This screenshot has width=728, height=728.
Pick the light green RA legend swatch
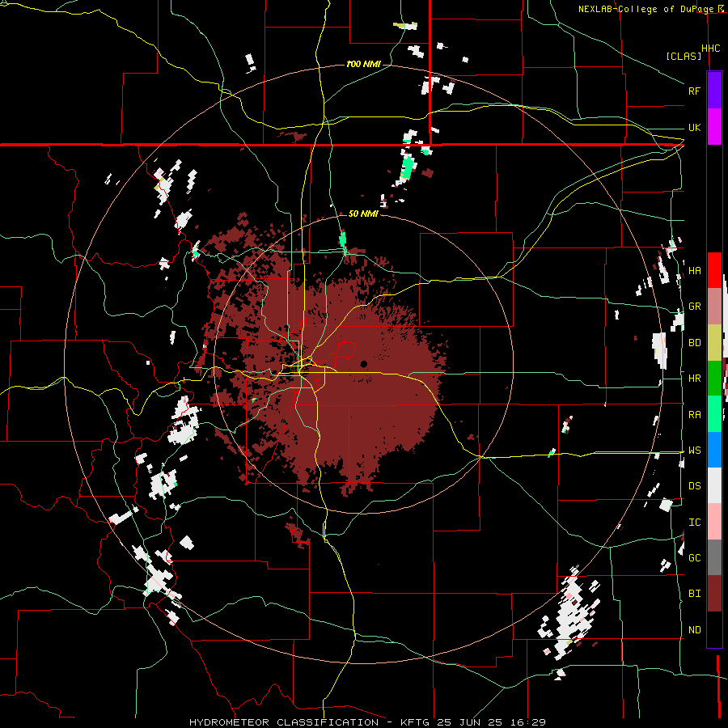tap(714, 414)
